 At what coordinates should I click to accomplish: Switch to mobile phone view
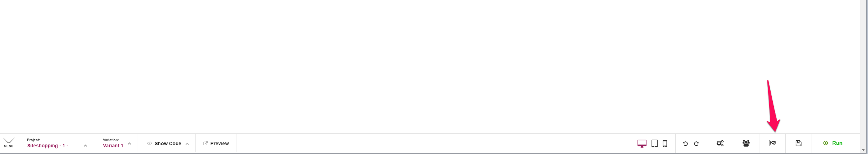click(665, 143)
